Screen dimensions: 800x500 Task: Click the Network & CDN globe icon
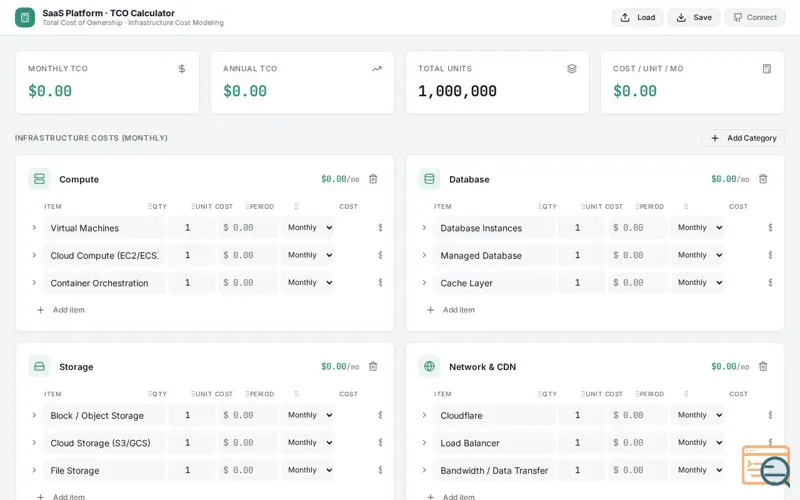429,366
